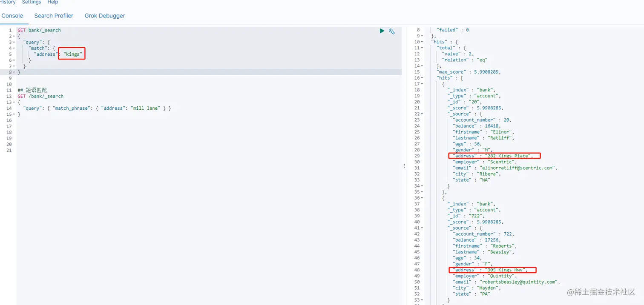Toggle the closing fold marker at line 8 of request editor
This screenshot has height=305, width=644.
(14, 72)
